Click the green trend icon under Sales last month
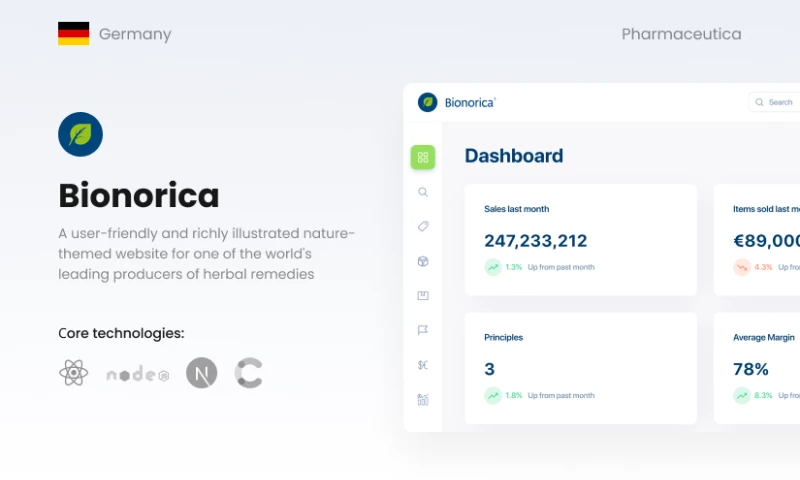800x480 pixels. (493, 267)
